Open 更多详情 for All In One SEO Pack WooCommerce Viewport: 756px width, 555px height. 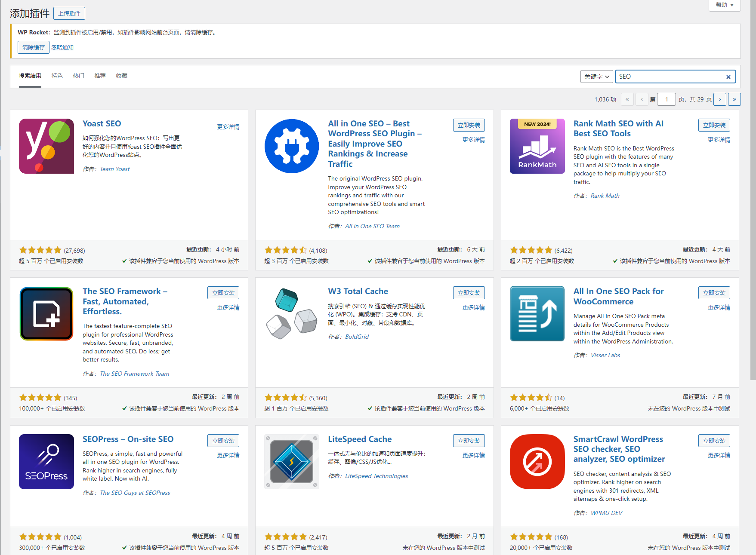(719, 307)
